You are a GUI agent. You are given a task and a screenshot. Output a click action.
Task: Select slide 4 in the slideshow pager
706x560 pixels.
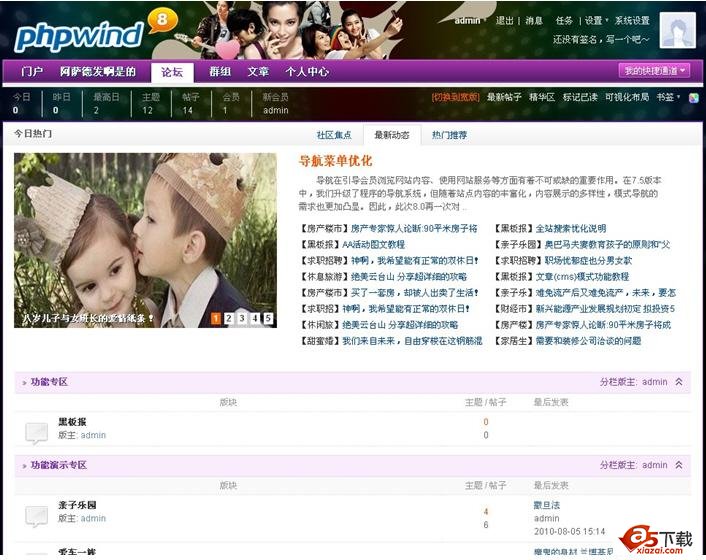tap(255, 318)
